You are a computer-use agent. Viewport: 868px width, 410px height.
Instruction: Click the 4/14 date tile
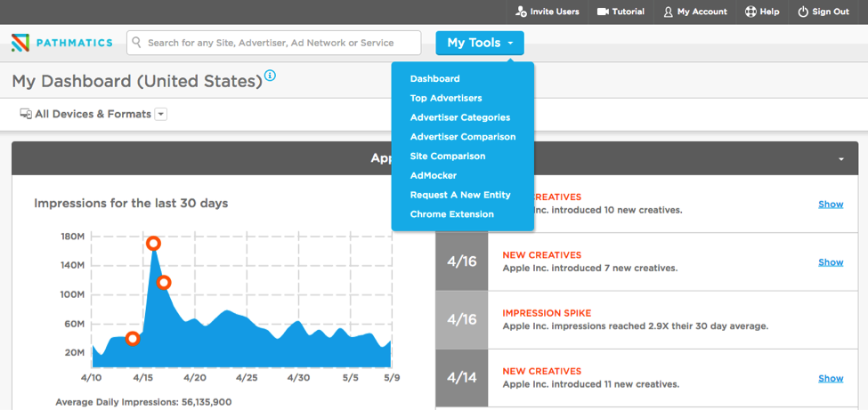coord(462,378)
